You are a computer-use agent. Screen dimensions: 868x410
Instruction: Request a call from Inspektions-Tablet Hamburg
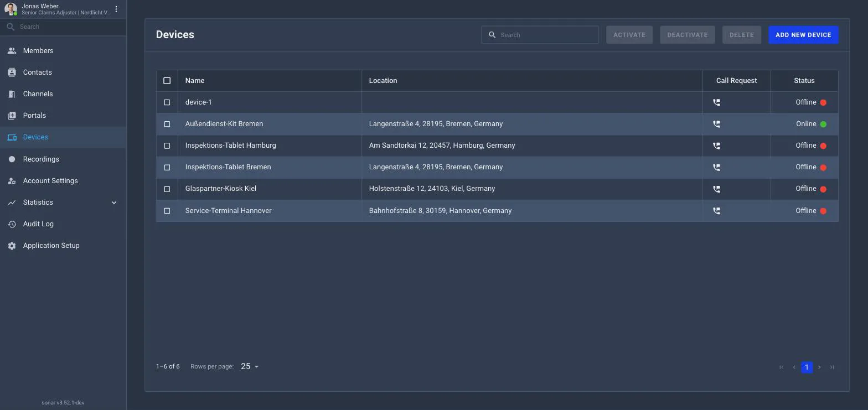[716, 146]
